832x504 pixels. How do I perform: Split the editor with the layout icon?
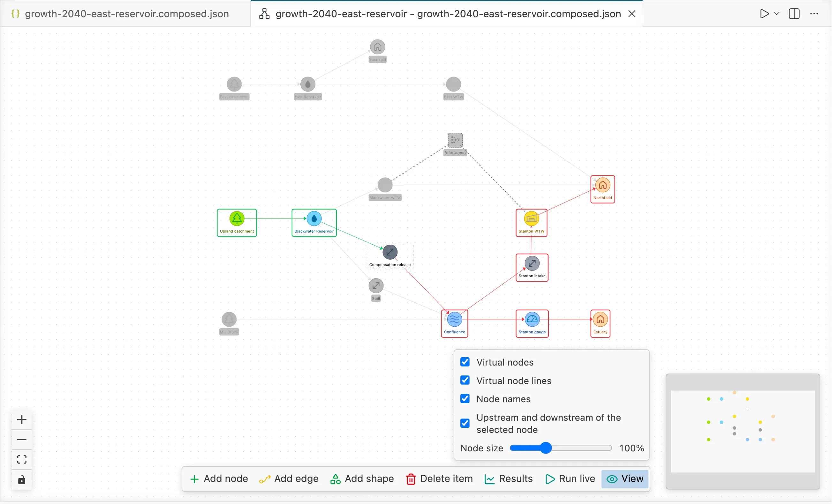click(794, 13)
